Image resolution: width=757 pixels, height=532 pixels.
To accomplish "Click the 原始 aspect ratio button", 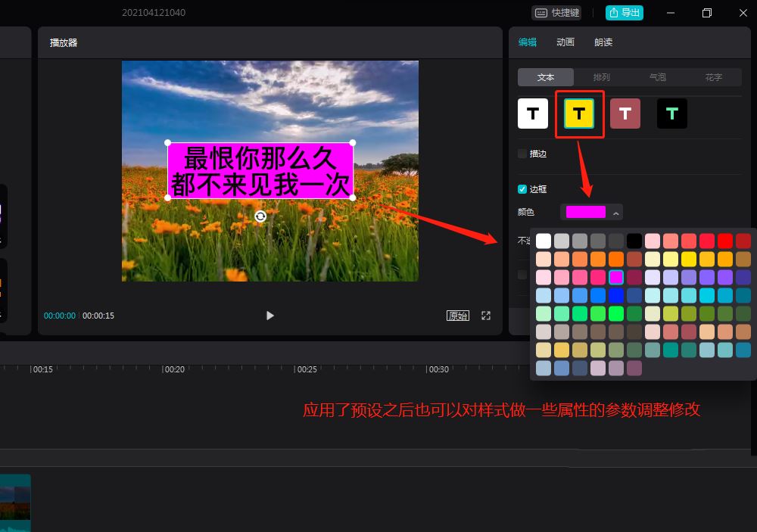I will coord(458,316).
